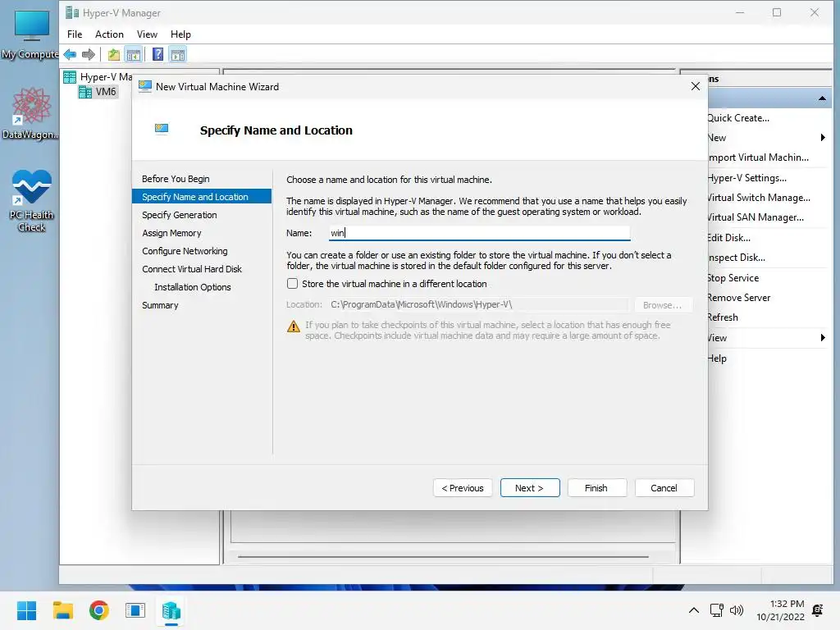This screenshot has height=630, width=840.
Task: Open the Windows Start button
Action: 26,610
